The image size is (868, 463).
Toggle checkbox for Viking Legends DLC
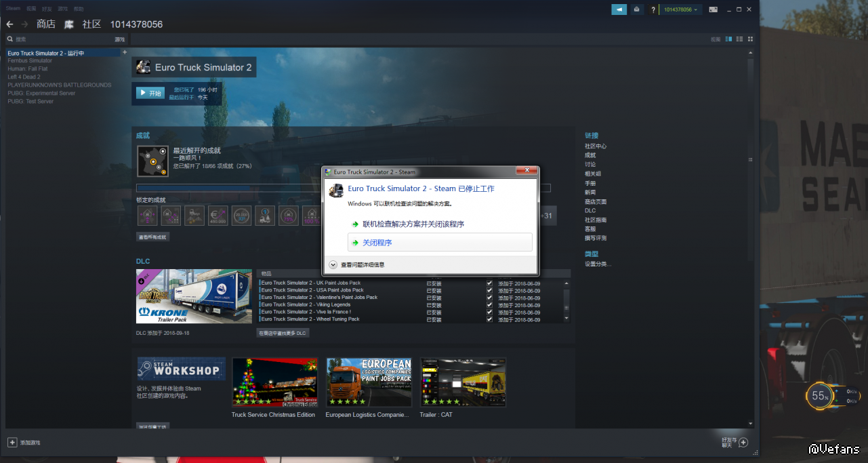489,305
